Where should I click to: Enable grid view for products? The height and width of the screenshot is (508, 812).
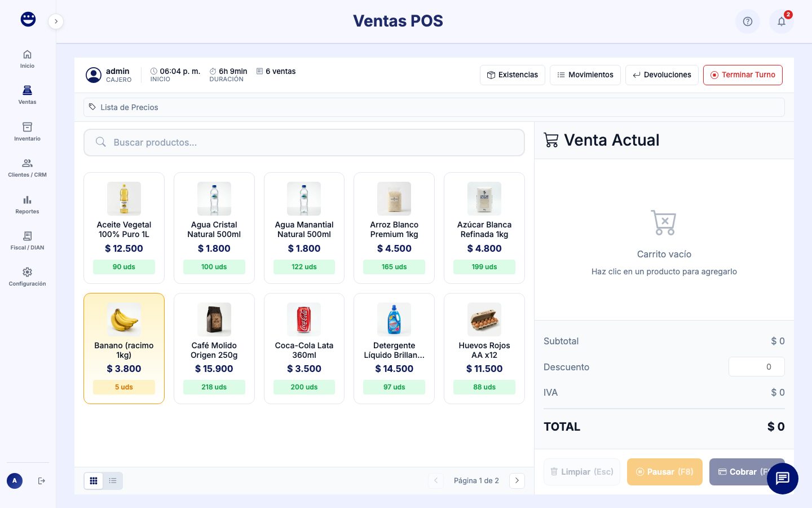pos(94,480)
